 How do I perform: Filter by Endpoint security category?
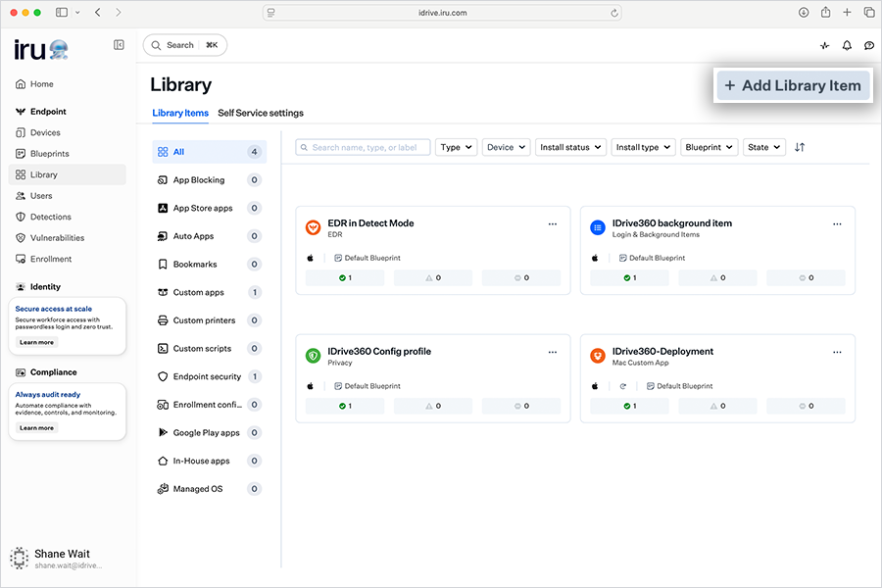click(x=210, y=377)
